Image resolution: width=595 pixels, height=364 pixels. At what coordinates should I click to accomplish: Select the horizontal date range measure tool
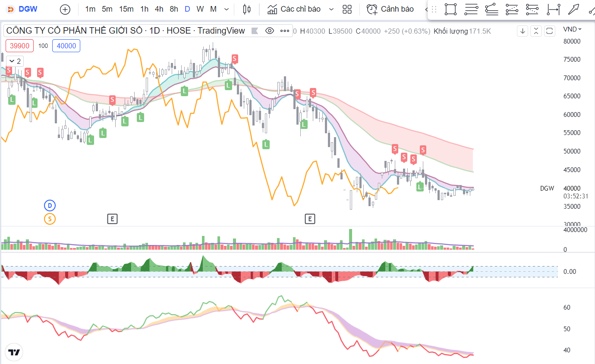(x=553, y=9)
